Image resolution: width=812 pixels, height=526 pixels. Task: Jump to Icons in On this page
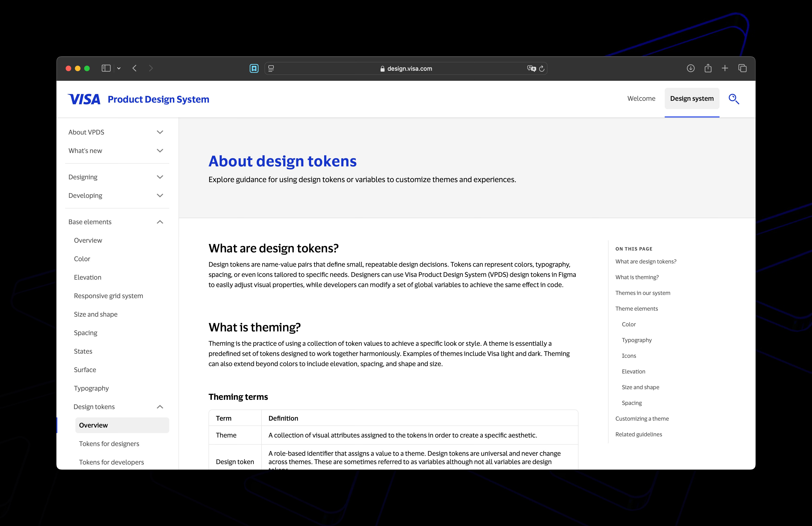coord(628,356)
